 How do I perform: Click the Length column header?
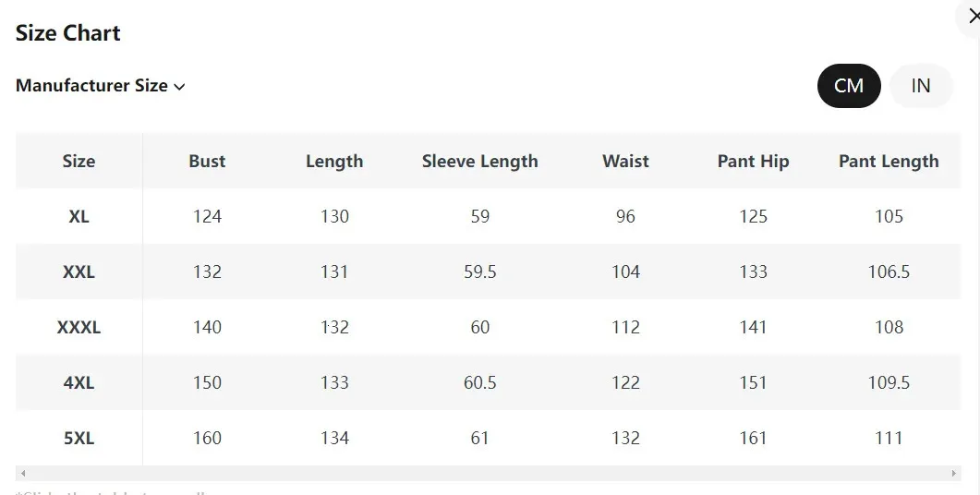pyautogui.click(x=334, y=162)
